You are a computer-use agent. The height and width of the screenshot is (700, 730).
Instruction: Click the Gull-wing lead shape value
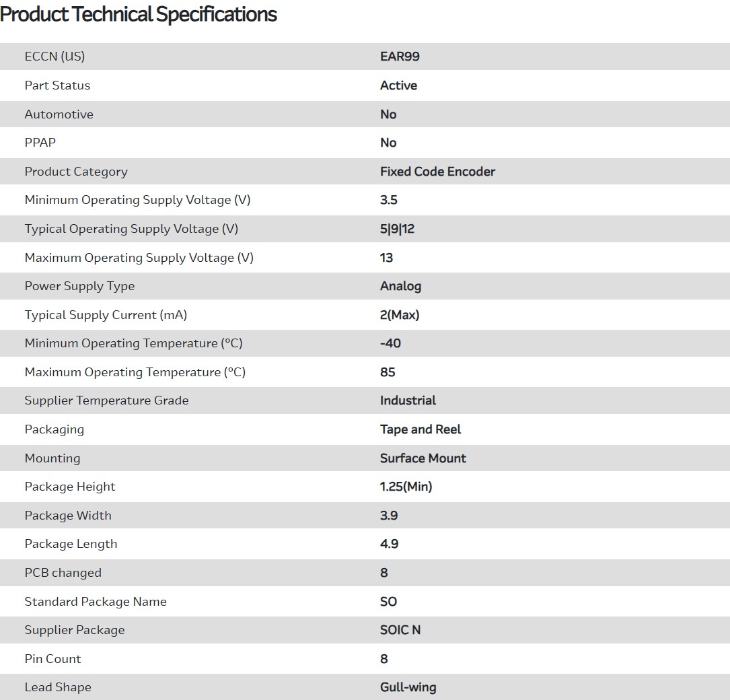click(x=408, y=687)
